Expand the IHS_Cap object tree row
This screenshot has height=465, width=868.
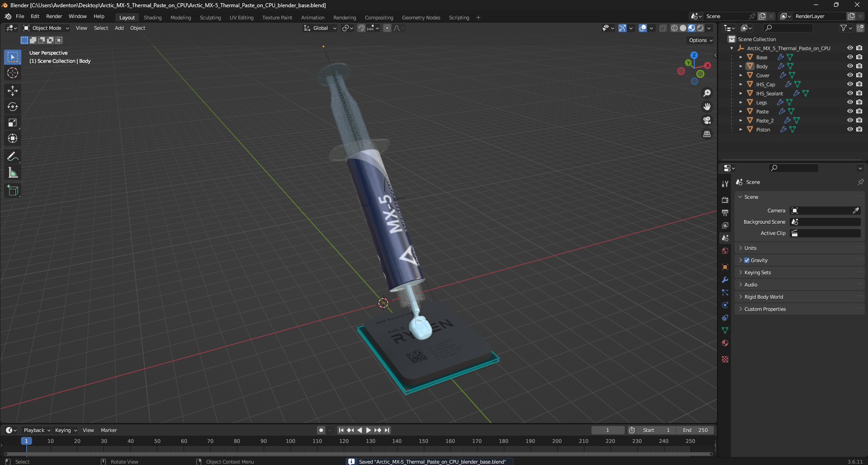[740, 85]
